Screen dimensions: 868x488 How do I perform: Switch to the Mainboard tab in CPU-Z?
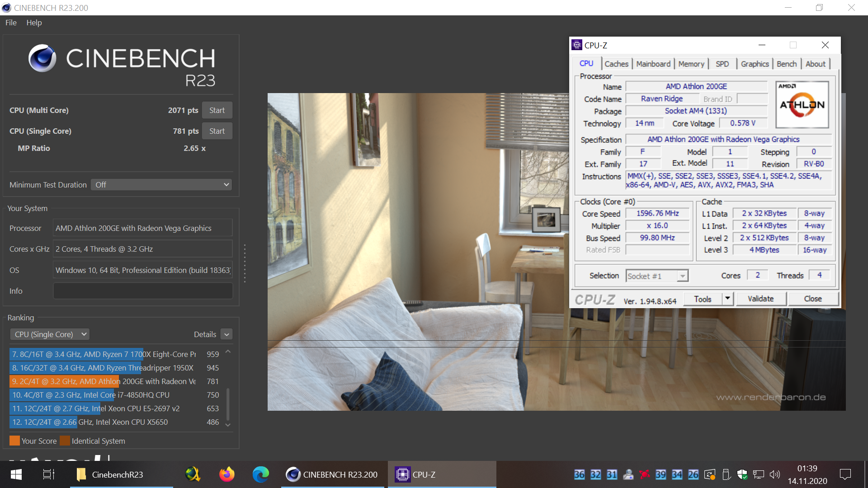653,64
